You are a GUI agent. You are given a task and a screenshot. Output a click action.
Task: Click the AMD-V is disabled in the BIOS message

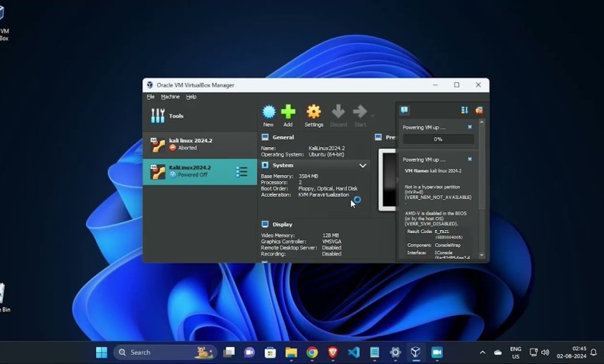click(436, 218)
